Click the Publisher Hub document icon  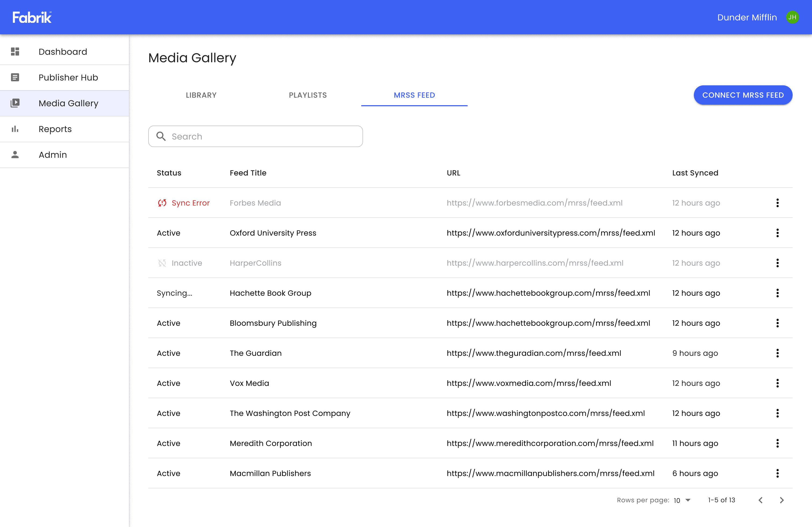[15, 77]
